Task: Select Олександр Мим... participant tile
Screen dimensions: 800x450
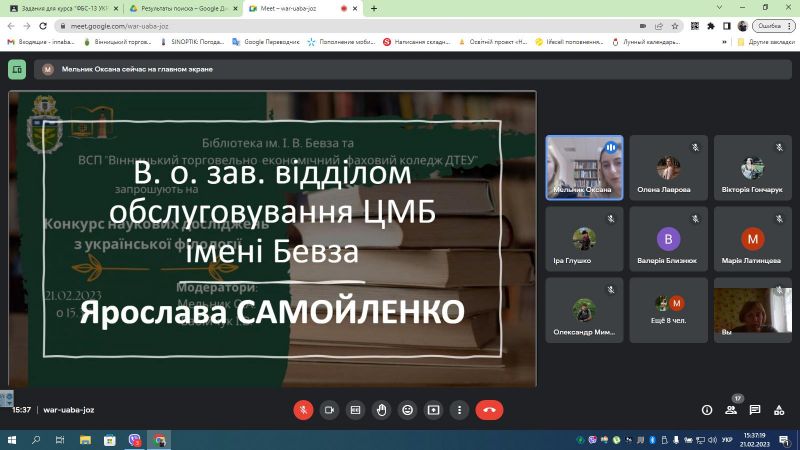Action: pyautogui.click(x=584, y=310)
